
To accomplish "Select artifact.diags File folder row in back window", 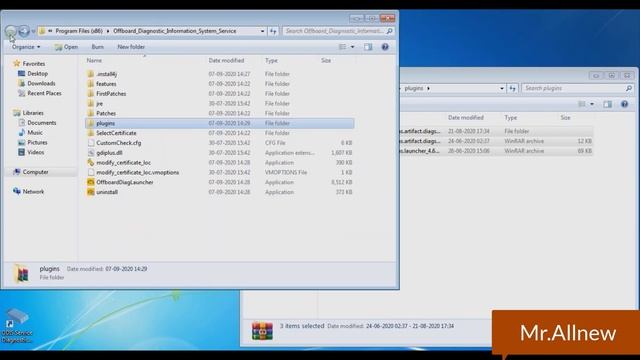I will click(x=496, y=131).
